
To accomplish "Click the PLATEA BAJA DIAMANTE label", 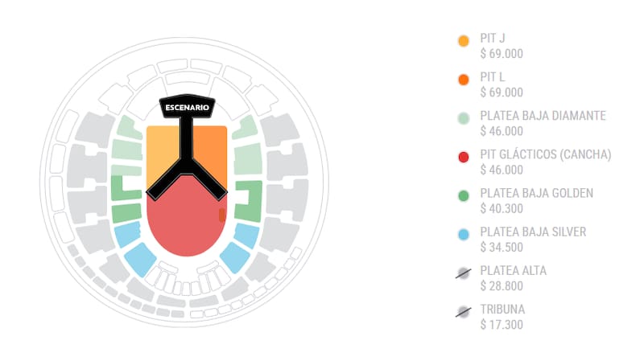I will click(543, 115).
